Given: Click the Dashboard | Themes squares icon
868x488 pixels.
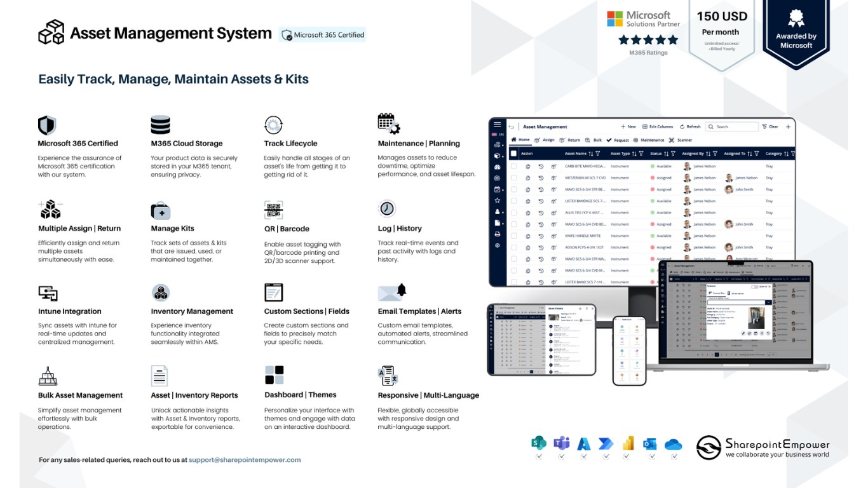Looking at the screenshot, I should [x=274, y=375].
